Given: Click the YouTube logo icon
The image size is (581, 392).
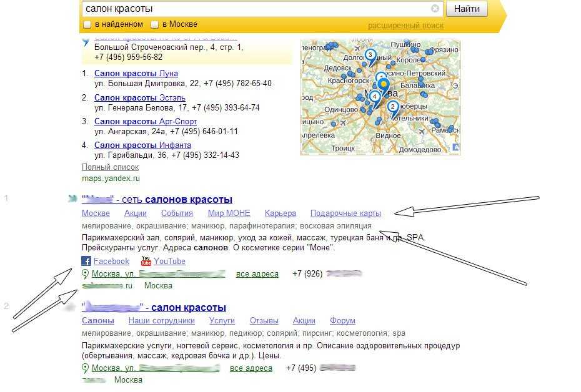Looking at the screenshot, I should [x=146, y=261].
